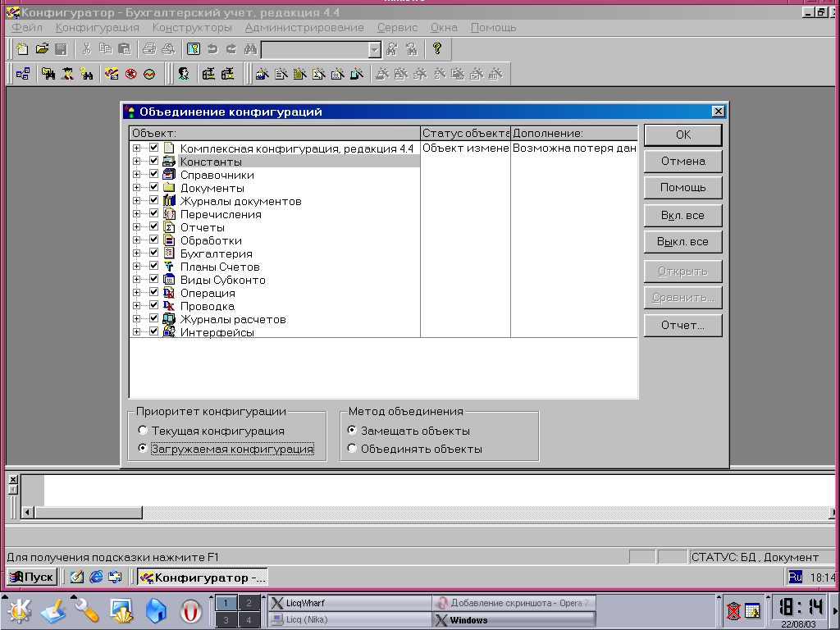Click the person face users toolbar icon
Viewport: 840px width, 630px height.
coord(184,74)
